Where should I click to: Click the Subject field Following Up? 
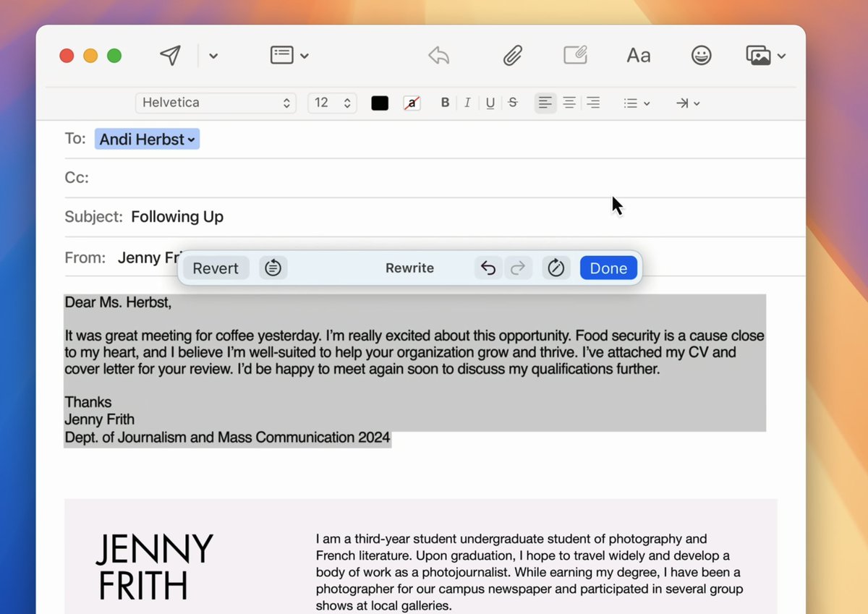[177, 216]
